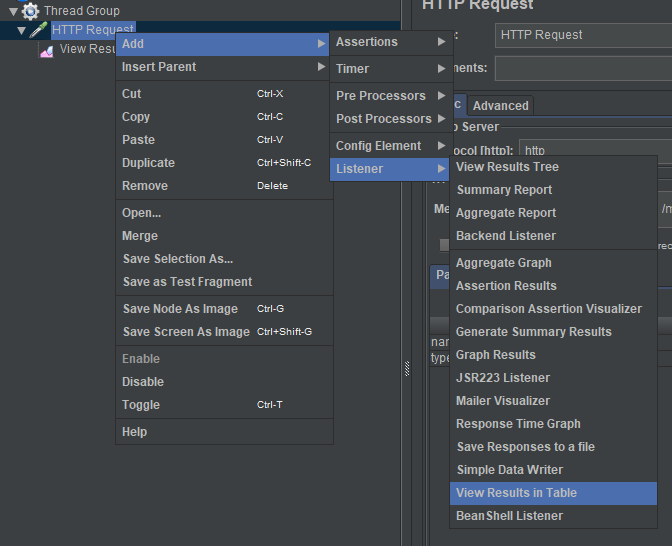Choose Duplicate from the context menu
Image resolution: width=672 pixels, height=546 pixels.
pyautogui.click(x=222, y=163)
